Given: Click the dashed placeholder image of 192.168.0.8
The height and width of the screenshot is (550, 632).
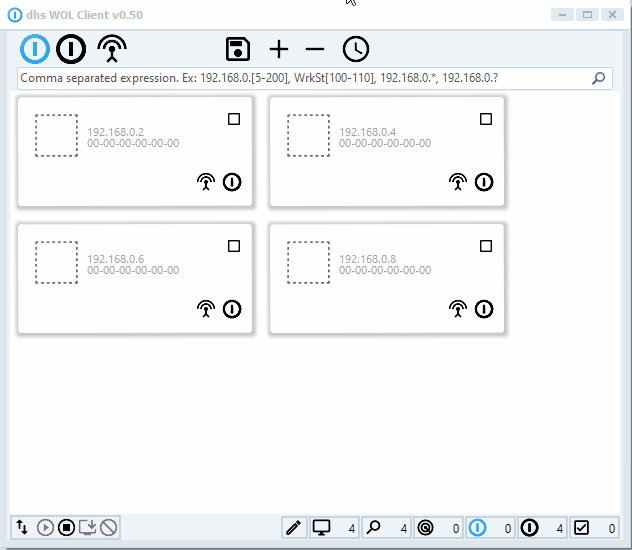Looking at the screenshot, I should point(308,262).
